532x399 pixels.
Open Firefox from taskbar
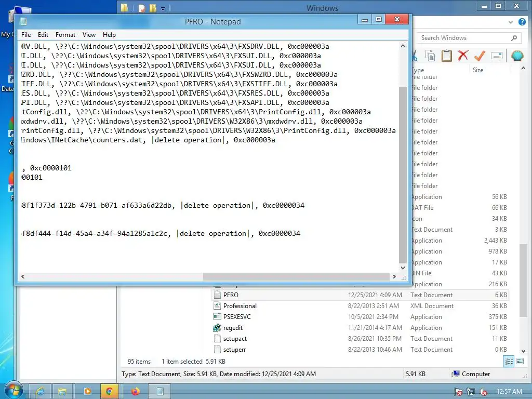[x=136, y=392]
